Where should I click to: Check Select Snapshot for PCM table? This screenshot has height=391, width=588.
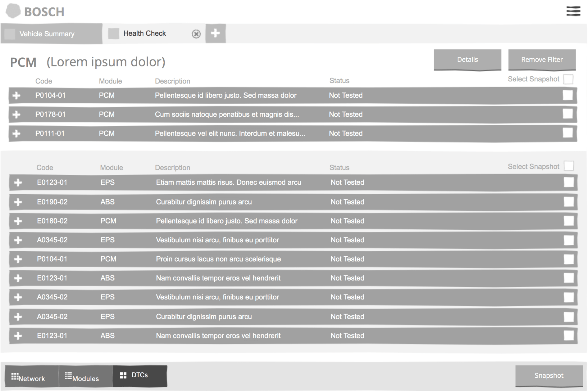568,79
